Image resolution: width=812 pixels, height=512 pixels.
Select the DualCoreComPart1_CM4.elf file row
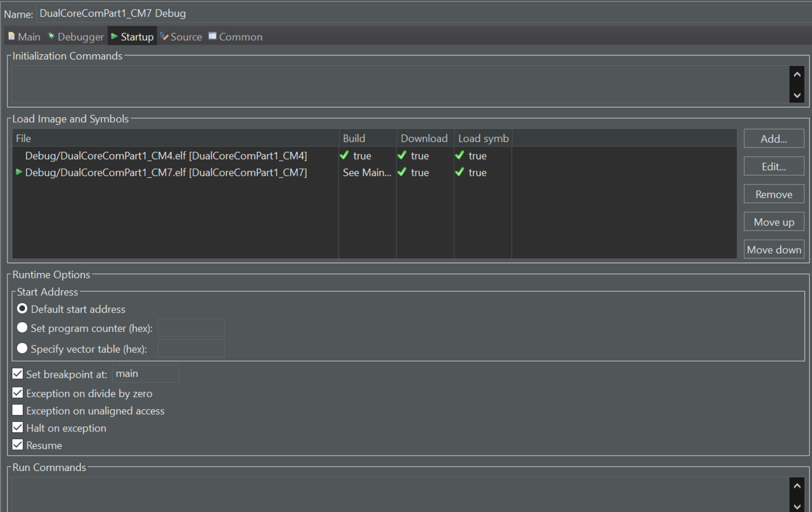[x=166, y=156]
